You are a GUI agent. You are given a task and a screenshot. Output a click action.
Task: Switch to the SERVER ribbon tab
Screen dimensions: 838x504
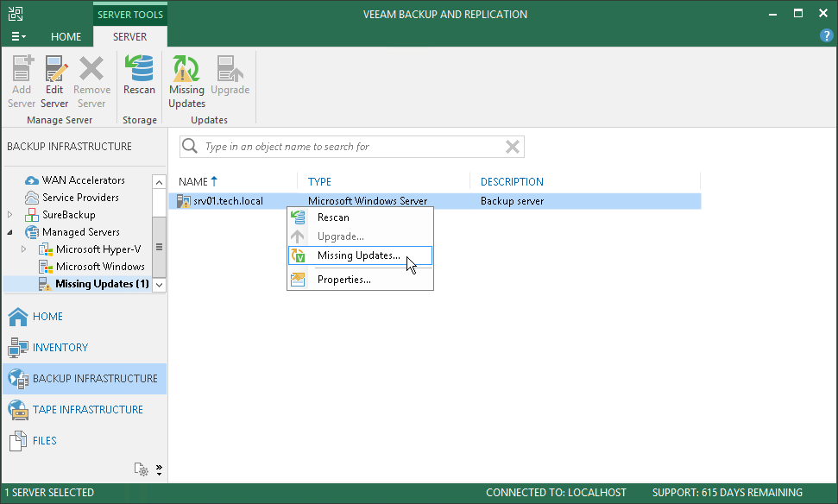[129, 36]
